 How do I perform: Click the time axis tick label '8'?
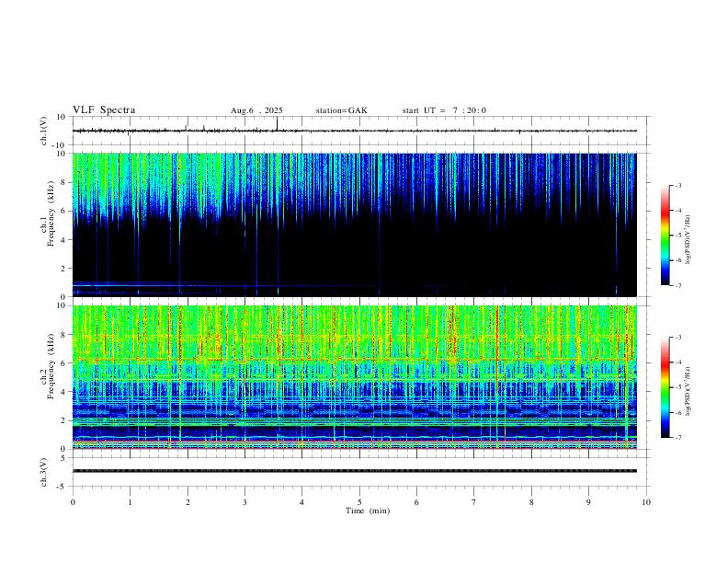(531, 502)
